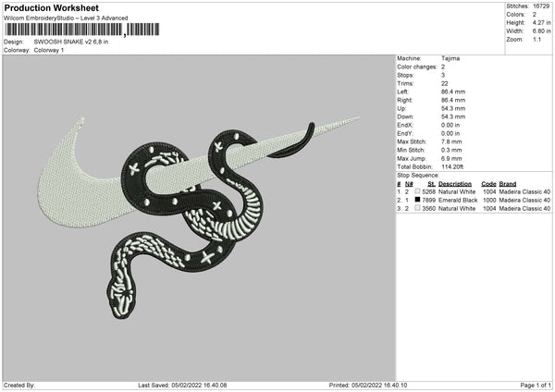Click the Created By label in the footer
Image resolution: width=555 pixels, height=392 pixels.
[x=19, y=385]
